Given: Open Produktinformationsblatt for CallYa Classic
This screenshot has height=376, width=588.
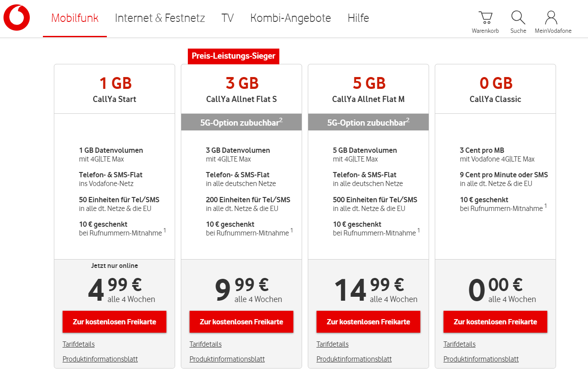Looking at the screenshot, I should point(481,359).
